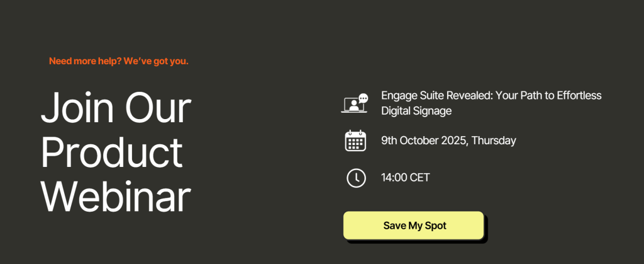Click the 'Engage Suite Revealed' title line

pos(491,95)
